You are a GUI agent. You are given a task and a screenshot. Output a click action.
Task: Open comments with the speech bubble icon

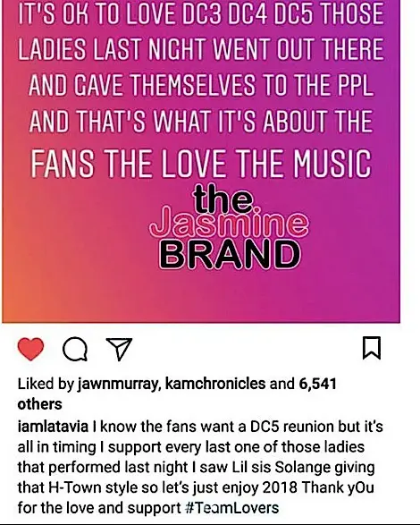75,349
